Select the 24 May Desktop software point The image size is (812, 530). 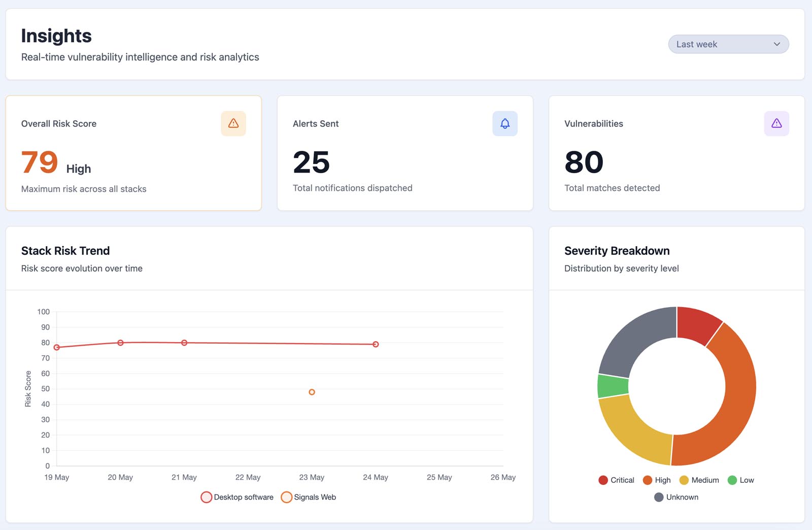(376, 344)
